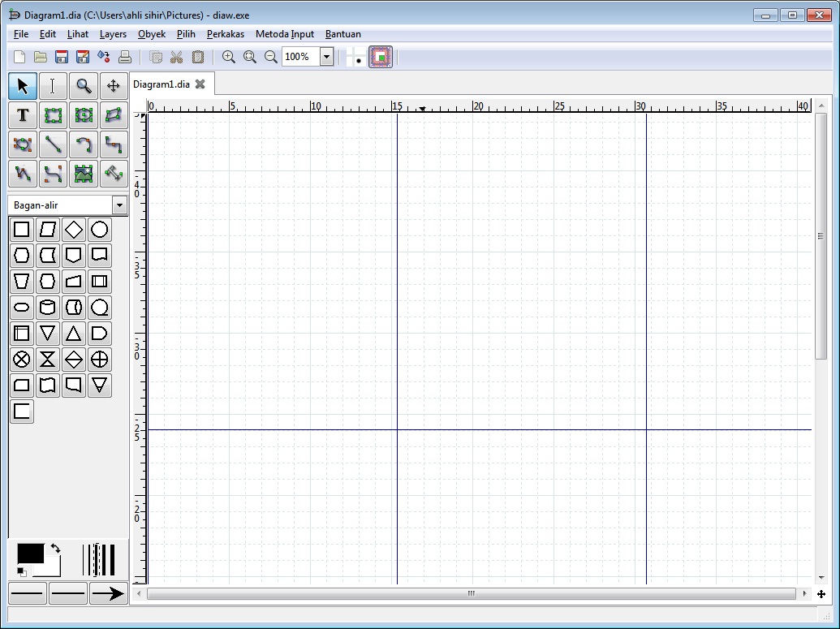Select the Text tool

(22, 115)
